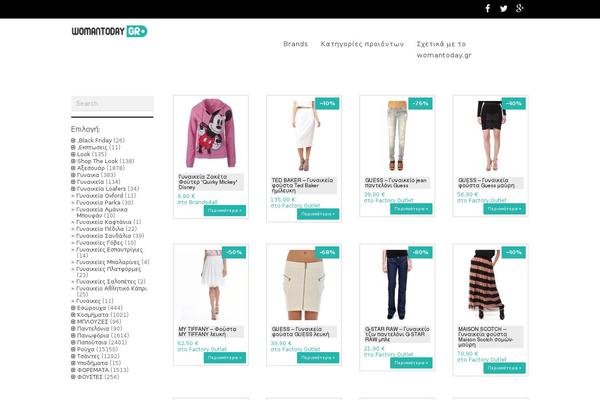Open the Twitter social icon
Image resolution: width=600 pixels, height=400 pixels.
click(x=504, y=8)
